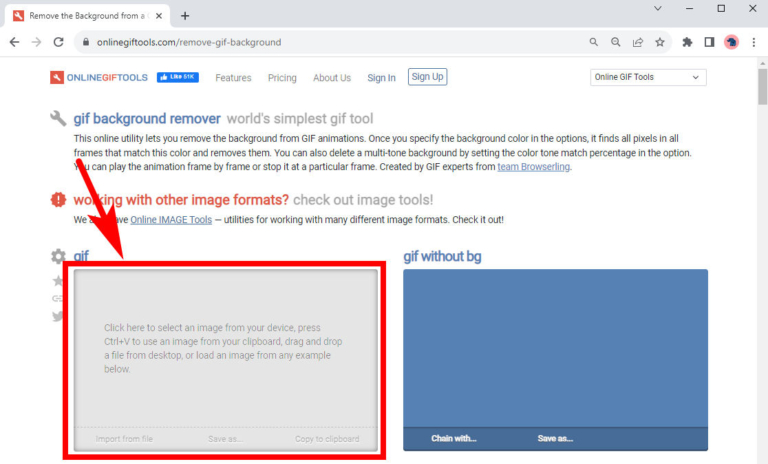Click the gear icon beside gif heading
Image resolution: width=768 pixels, height=464 pixels.
tap(58, 256)
